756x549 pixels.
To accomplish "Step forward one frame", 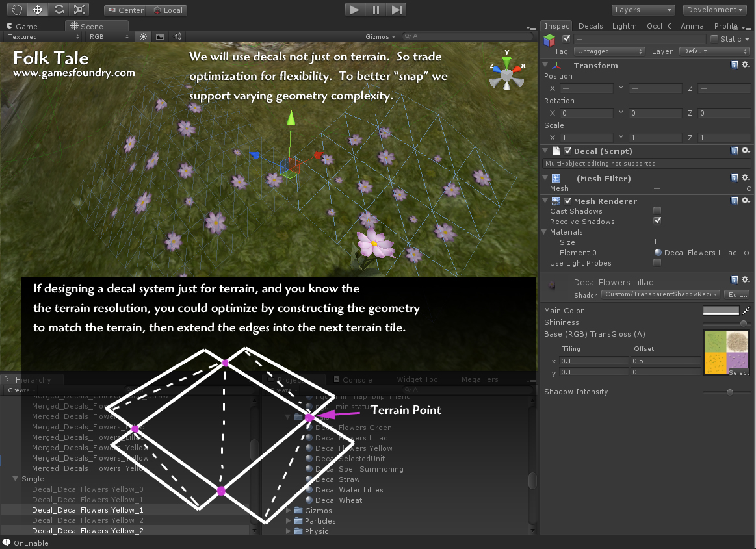I will tap(397, 10).
